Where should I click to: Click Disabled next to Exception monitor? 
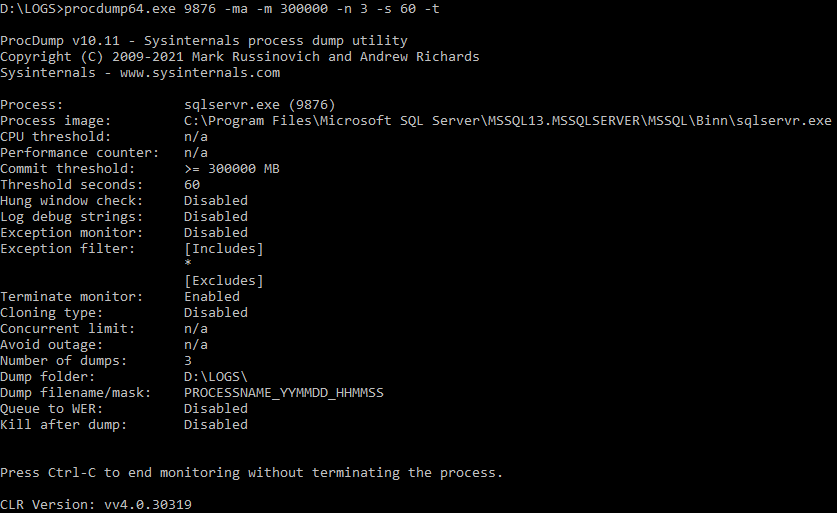(216, 233)
